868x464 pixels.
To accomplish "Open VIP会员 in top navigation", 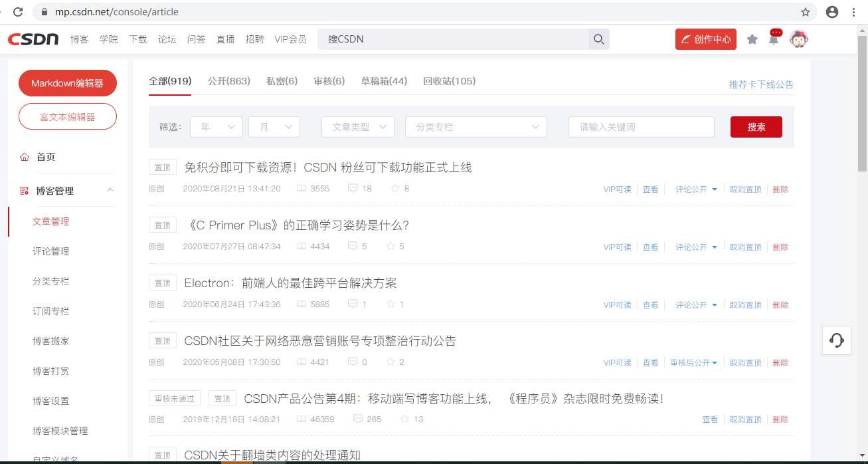I will pyautogui.click(x=290, y=39).
